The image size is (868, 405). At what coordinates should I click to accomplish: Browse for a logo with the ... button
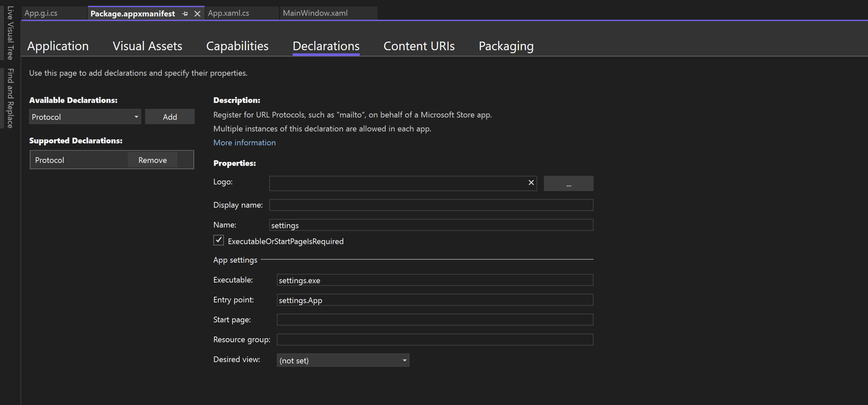[568, 183]
